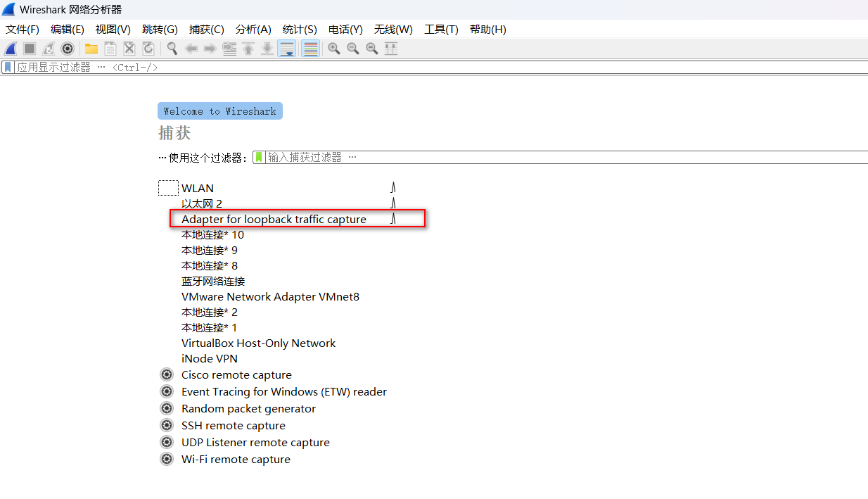Jump to last packet icon

pos(267,49)
